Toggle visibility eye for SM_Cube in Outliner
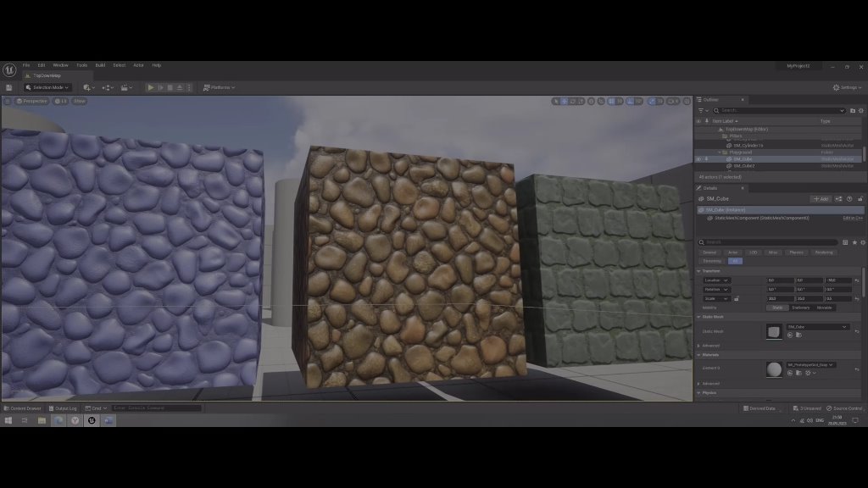Image resolution: width=868 pixels, height=488 pixels. click(698, 159)
